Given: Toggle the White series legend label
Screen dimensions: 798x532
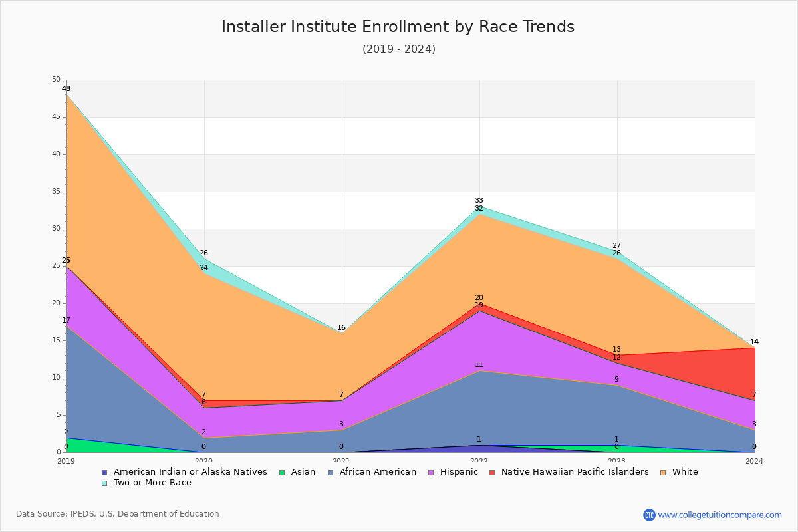Looking at the screenshot, I should [685, 472].
